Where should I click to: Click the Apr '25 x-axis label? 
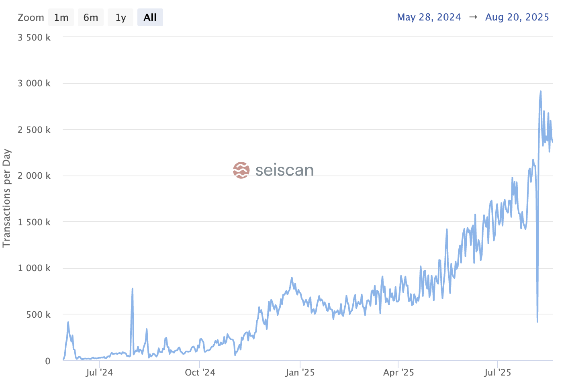click(x=398, y=373)
